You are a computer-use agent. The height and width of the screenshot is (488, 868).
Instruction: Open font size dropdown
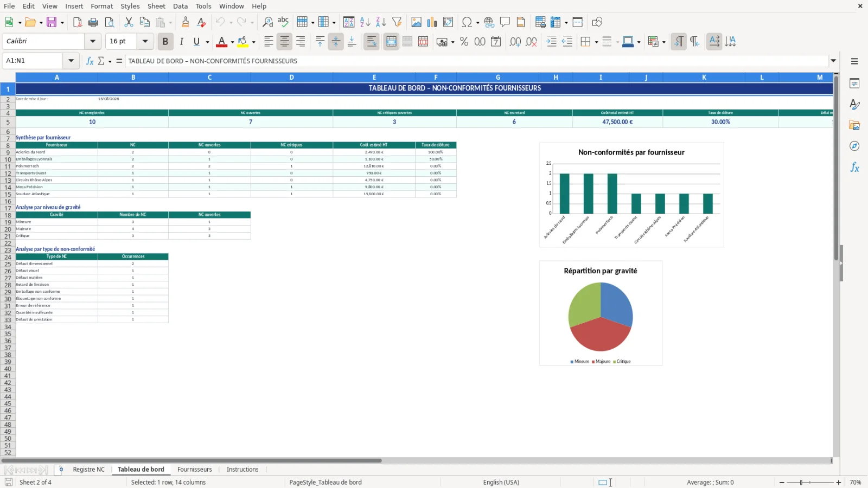[x=145, y=41]
